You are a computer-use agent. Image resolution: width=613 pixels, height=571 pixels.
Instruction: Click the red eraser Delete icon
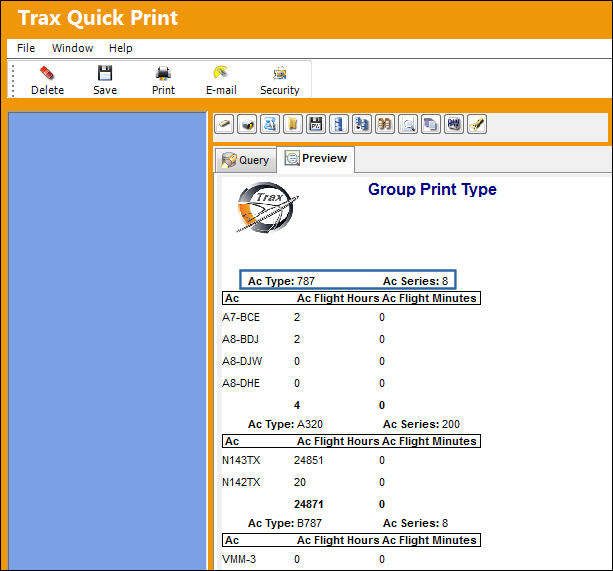click(x=47, y=73)
